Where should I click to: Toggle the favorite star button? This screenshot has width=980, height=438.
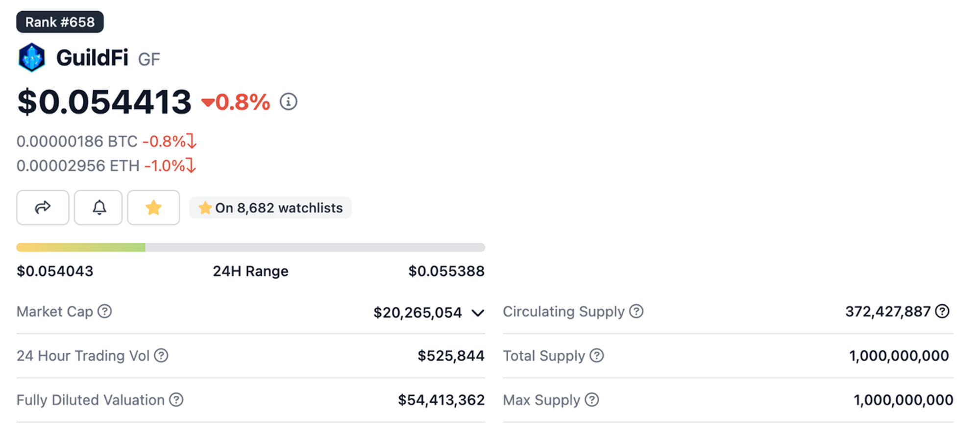[x=153, y=208]
